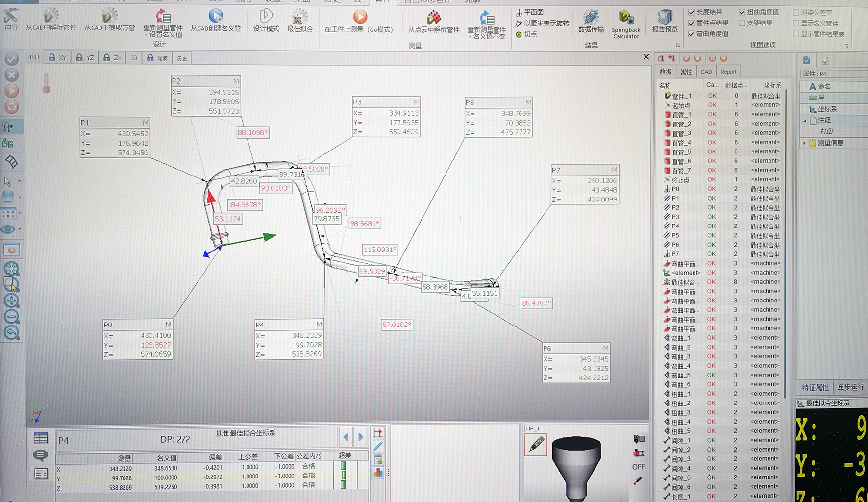Select the TIP_1 probe icon

pyautogui.click(x=536, y=444)
